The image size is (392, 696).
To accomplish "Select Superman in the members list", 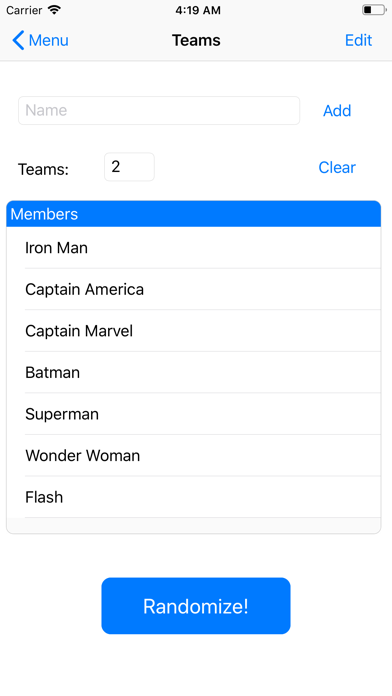I will point(194,414).
